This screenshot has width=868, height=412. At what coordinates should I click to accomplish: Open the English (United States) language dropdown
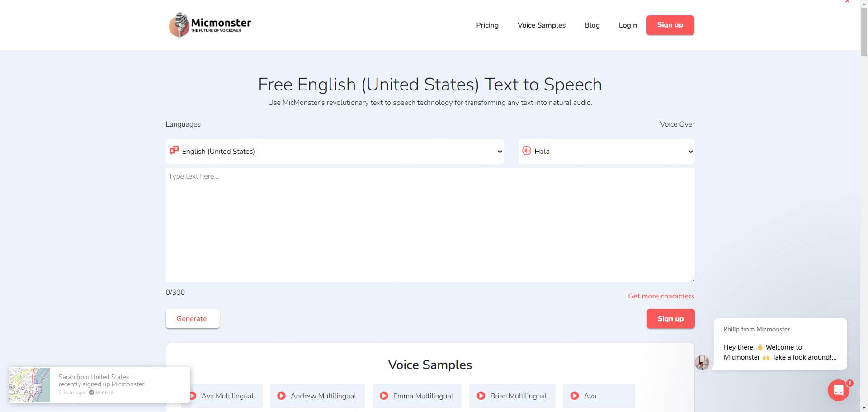335,152
